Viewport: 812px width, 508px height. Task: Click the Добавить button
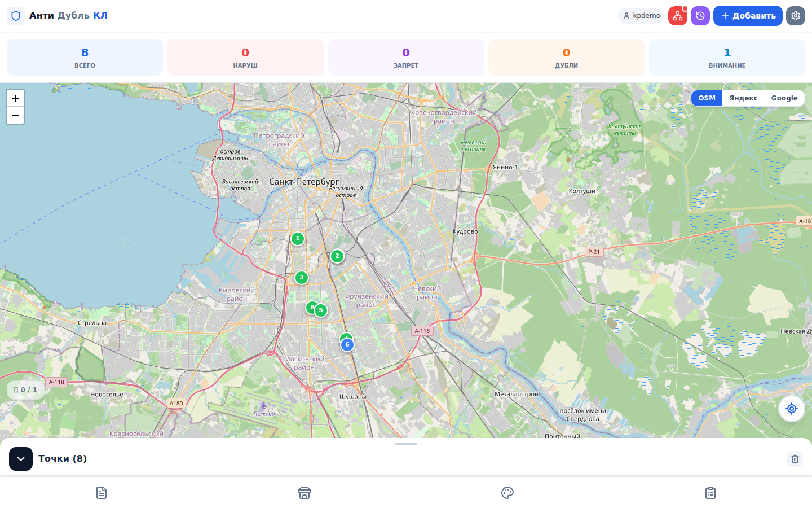[748, 16]
